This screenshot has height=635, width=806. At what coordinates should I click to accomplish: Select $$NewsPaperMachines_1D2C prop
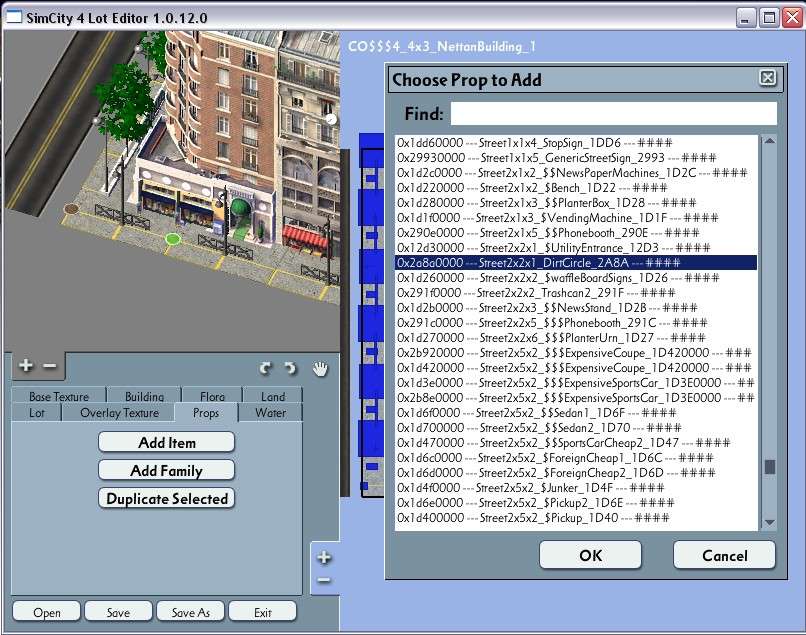576,173
